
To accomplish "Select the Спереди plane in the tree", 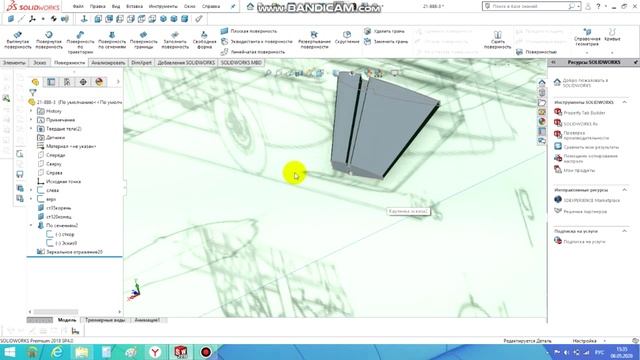I will tap(51, 156).
